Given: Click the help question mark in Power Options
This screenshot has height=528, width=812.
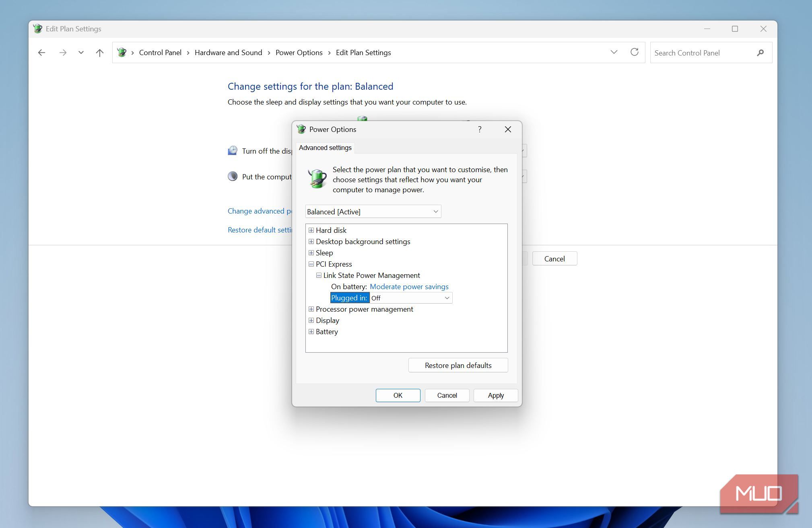Looking at the screenshot, I should pos(480,129).
